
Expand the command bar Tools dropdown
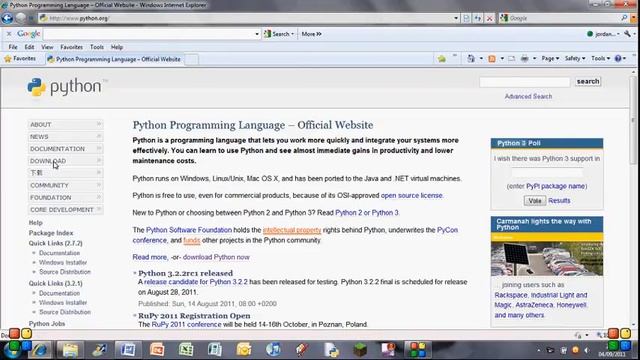[600, 59]
